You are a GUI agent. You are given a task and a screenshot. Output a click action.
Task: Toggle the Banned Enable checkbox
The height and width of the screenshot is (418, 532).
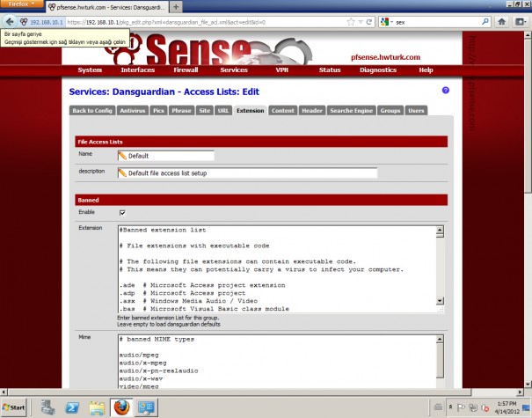point(122,213)
